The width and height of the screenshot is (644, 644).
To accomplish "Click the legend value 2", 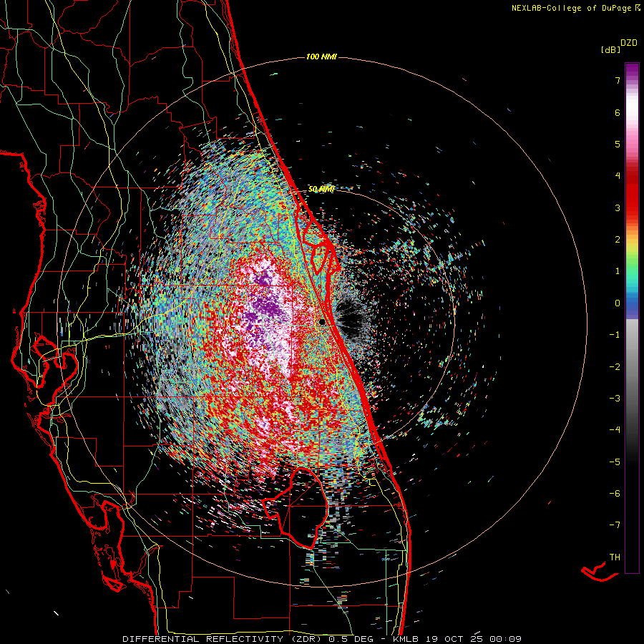I will (618, 240).
